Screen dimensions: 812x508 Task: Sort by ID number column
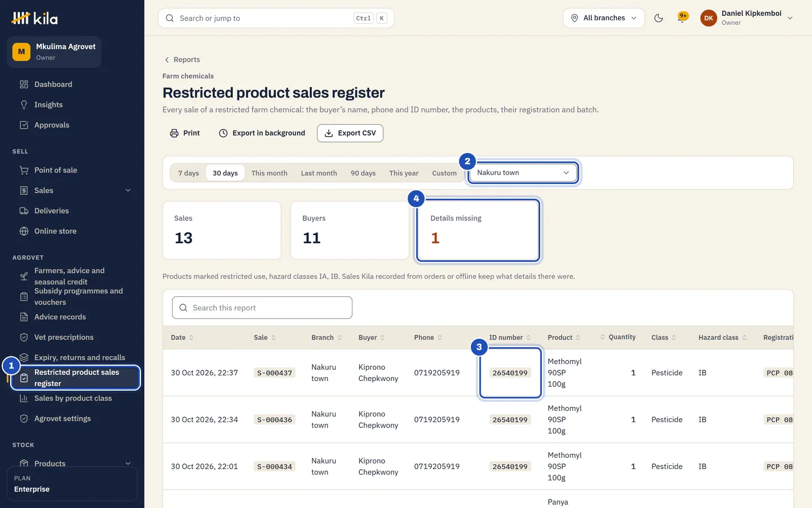(510, 338)
